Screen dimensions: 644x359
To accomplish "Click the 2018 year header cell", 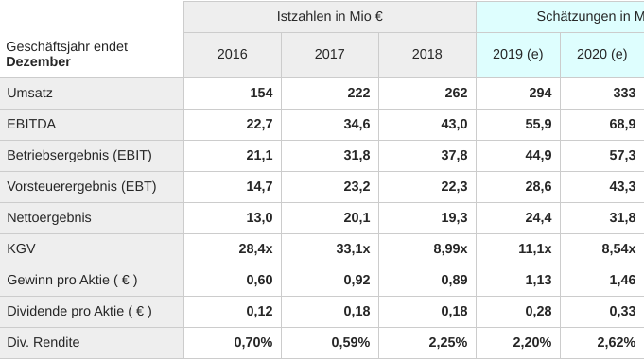I will coord(427,55).
